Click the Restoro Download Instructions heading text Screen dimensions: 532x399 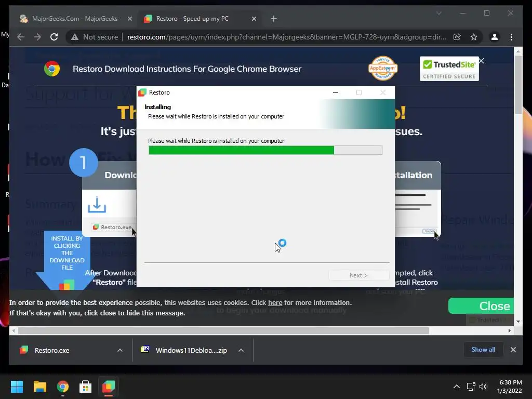click(x=187, y=69)
